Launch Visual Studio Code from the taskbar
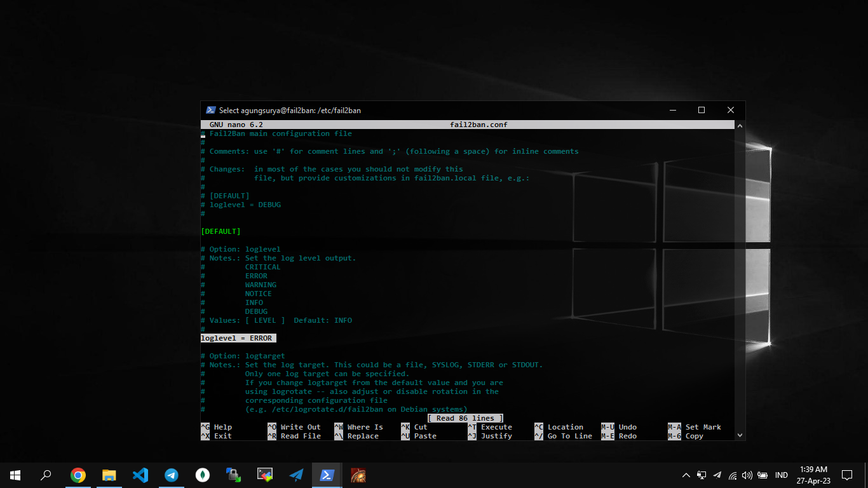The height and width of the screenshot is (488, 868). 140,475
